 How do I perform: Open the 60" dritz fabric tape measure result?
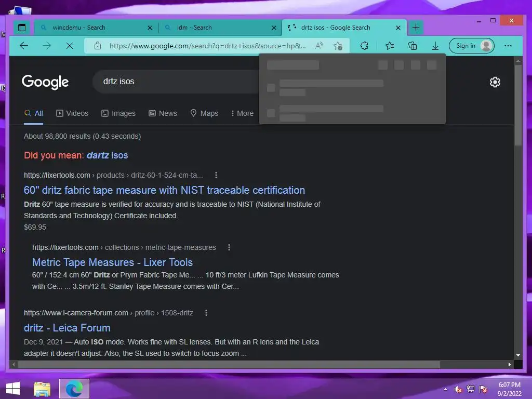[164, 190]
